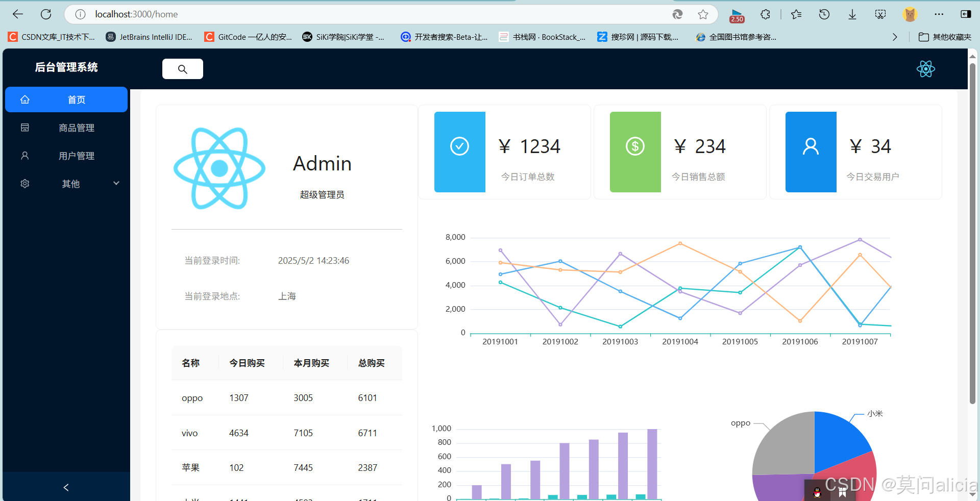Select 用户管理 in sidebar menu
Viewport: 980px width, 501px height.
coord(66,156)
